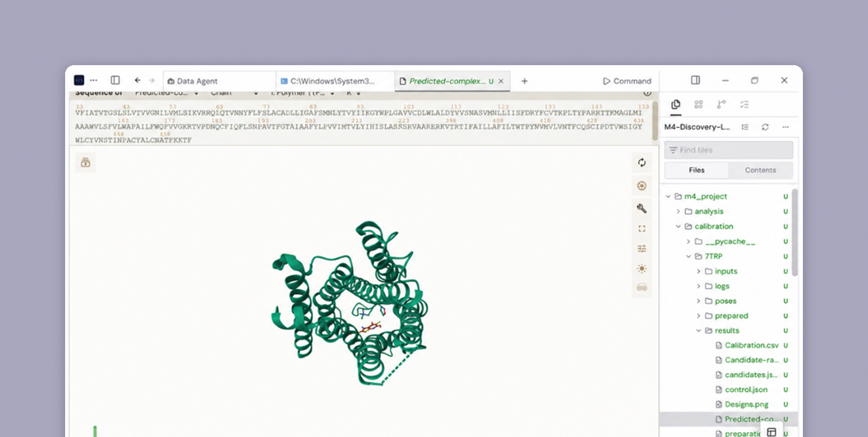The width and height of the screenshot is (868, 437).
Task: Open the explorer more-options ellipsis menu
Action: coord(786,127)
